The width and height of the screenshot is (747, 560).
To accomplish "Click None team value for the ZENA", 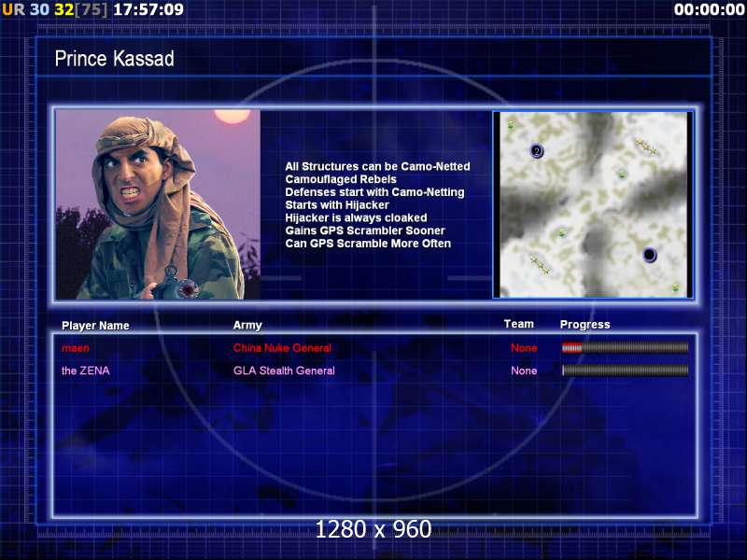I will 524,371.
